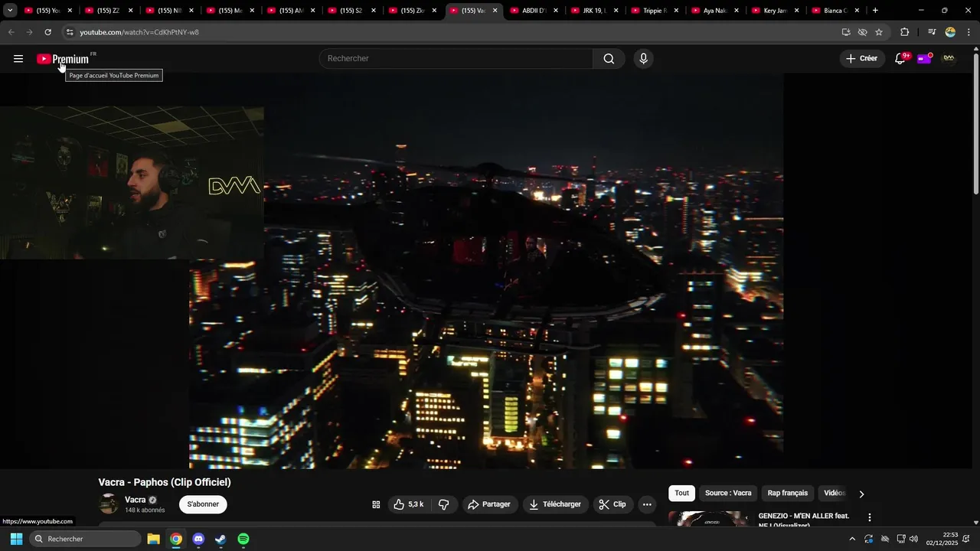Screen dimensions: 980x551
Task: Open GENEZIO suggested video thumbnail
Action: (708, 520)
